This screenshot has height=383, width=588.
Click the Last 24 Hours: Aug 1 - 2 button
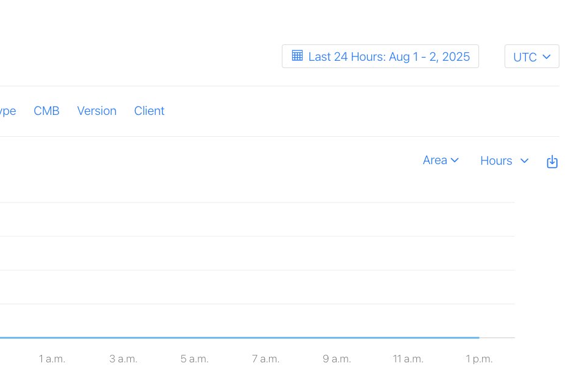(x=380, y=56)
